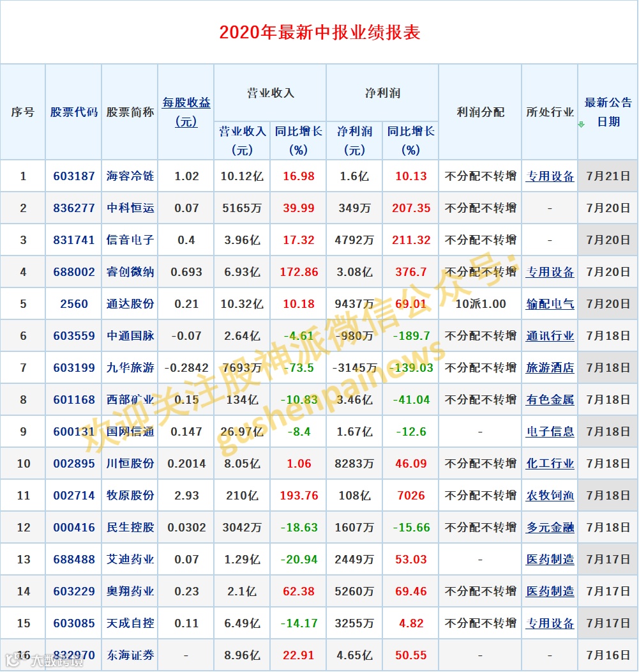Click the title 2020年最新中报业绩报表
Screen dimensions: 639x672
[x=319, y=33]
